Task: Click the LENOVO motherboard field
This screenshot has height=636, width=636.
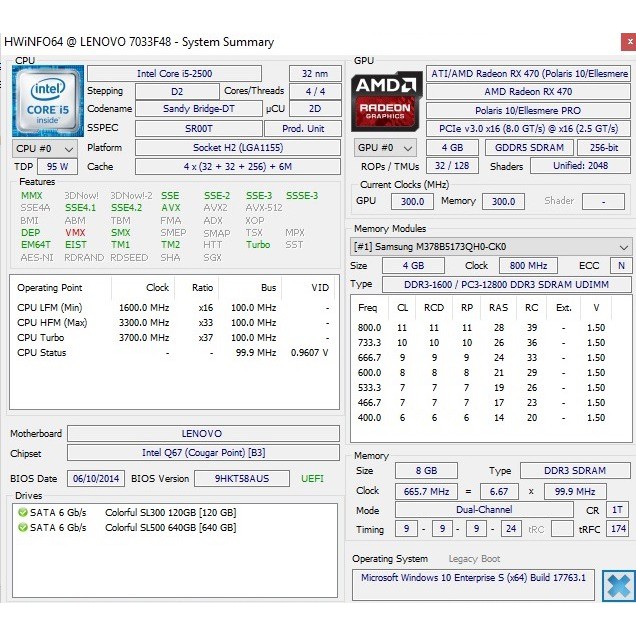Action: (201, 434)
